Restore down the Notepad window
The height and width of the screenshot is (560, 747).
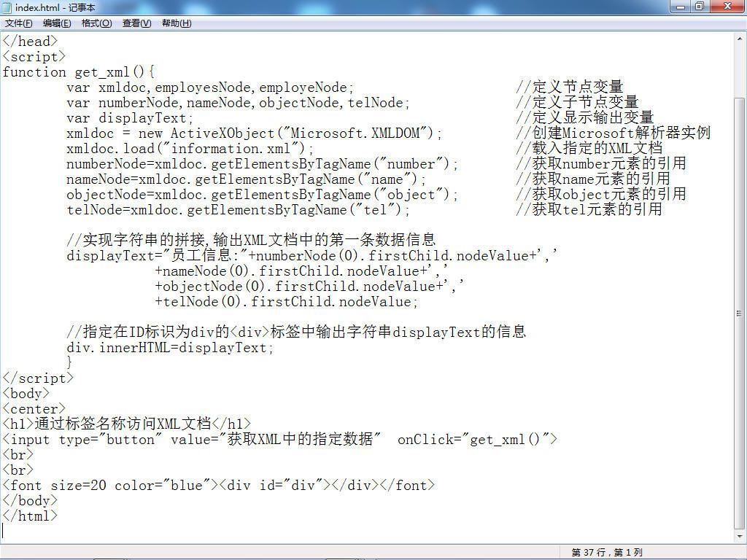(x=700, y=6)
